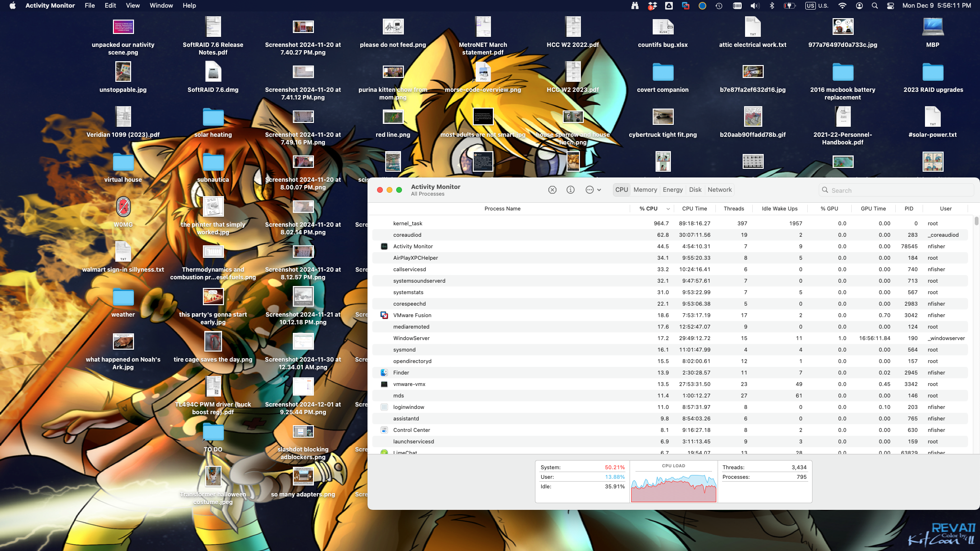The height and width of the screenshot is (551, 980).
Task: Open the Dropbox menu bar icon
Action: 652,6
